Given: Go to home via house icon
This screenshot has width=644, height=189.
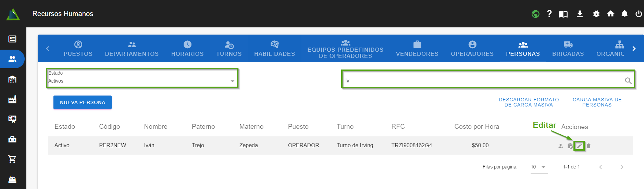Looking at the screenshot, I should pyautogui.click(x=610, y=14).
